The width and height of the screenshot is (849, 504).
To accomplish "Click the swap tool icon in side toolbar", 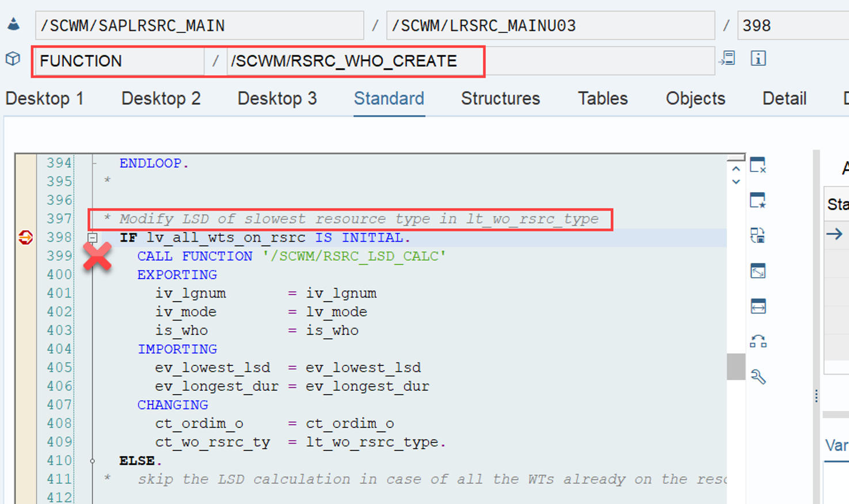I will pyautogui.click(x=758, y=235).
